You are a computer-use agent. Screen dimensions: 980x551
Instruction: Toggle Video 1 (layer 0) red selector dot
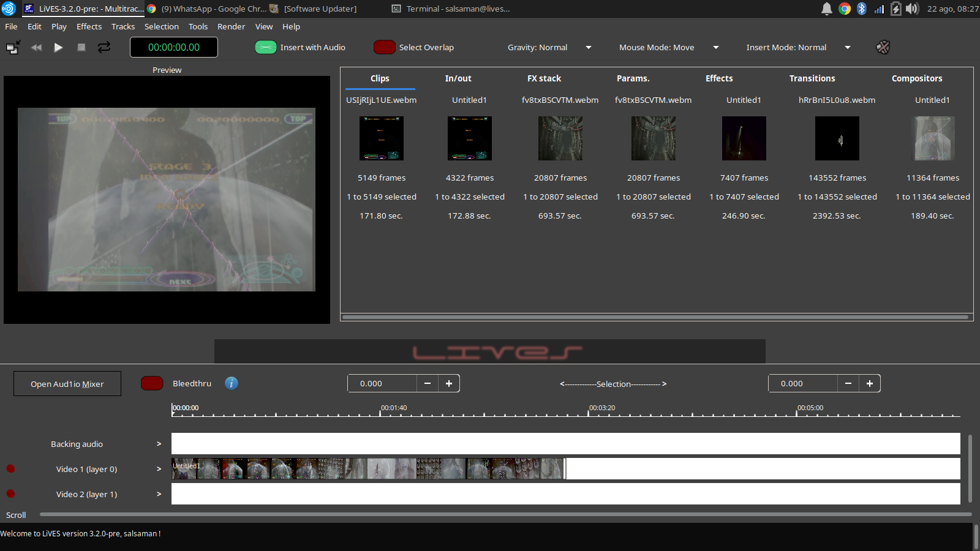[10, 469]
